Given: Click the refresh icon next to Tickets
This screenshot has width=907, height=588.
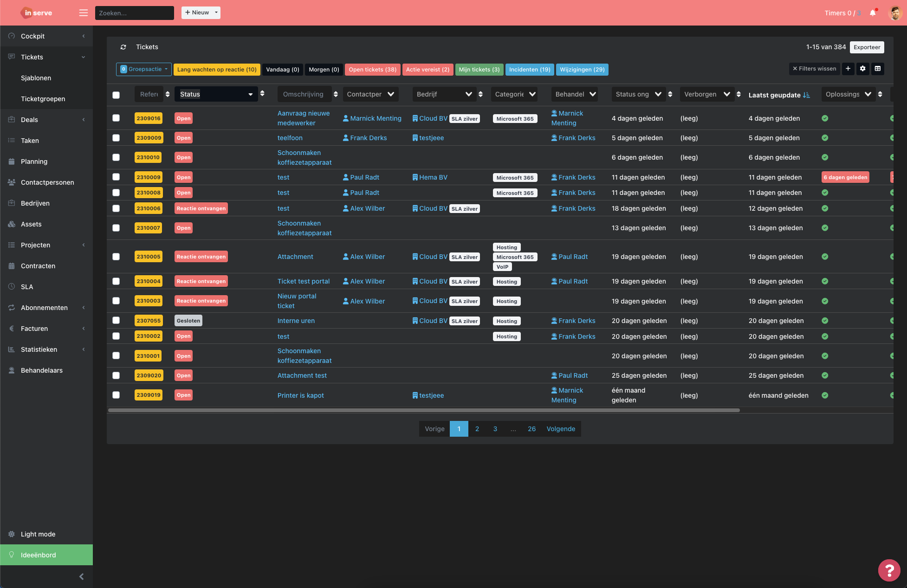Looking at the screenshot, I should pyautogui.click(x=123, y=47).
